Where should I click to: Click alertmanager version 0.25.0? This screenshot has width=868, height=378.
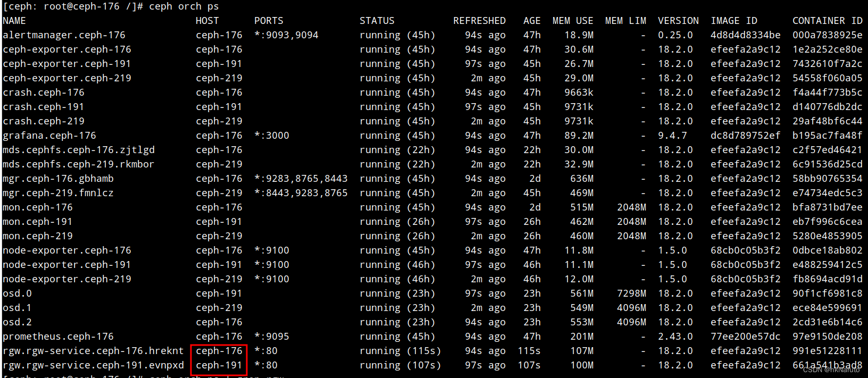(675, 35)
